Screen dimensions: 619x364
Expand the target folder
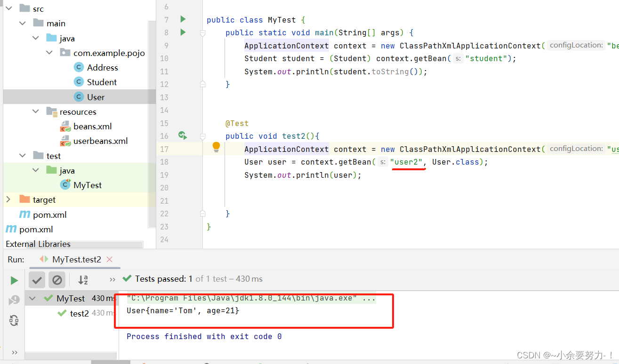tap(8, 199)
